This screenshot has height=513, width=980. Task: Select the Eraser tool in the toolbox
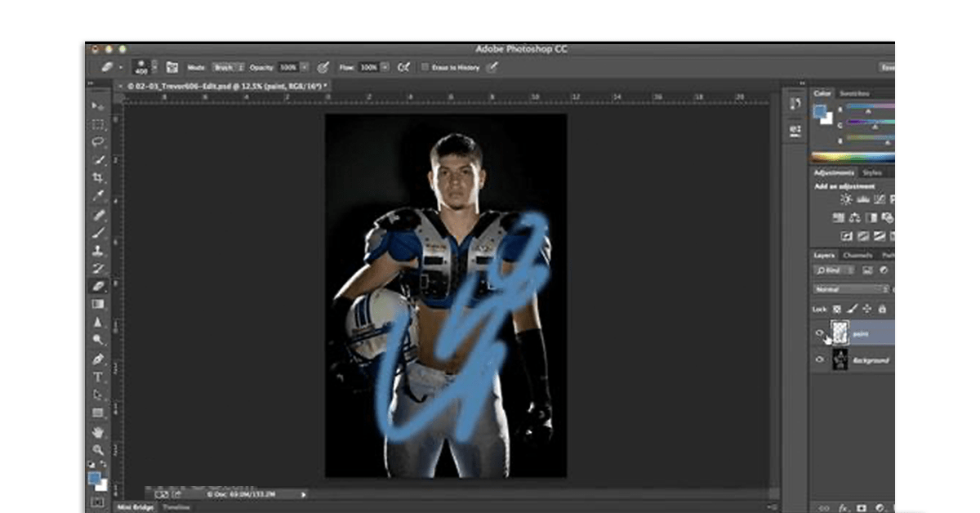click(98, 287)
